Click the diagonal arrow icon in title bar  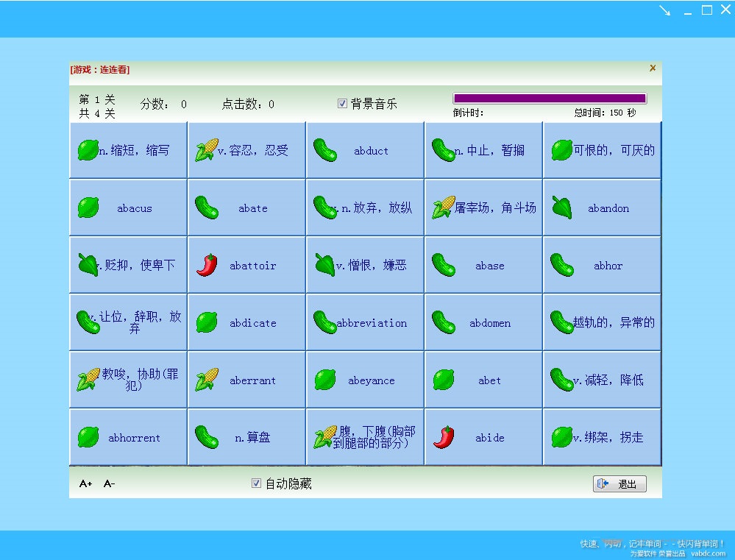click(x=664, y=10)
